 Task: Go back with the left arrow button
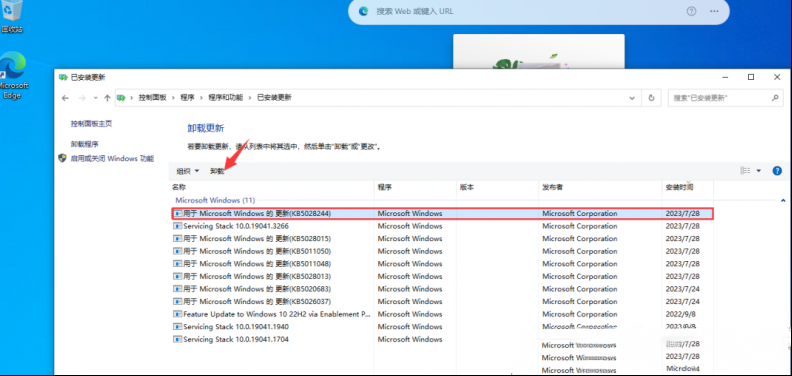pos(65,98)
